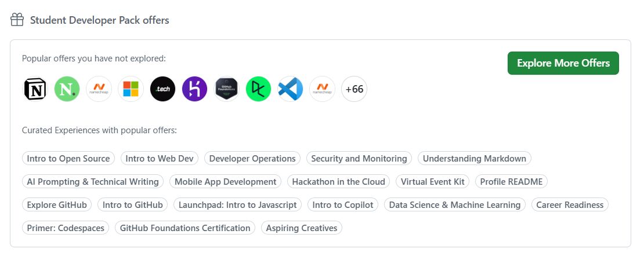Show the +66 additional offers badge
This screenshot has height=278, width=644.
tap(354, 89)
